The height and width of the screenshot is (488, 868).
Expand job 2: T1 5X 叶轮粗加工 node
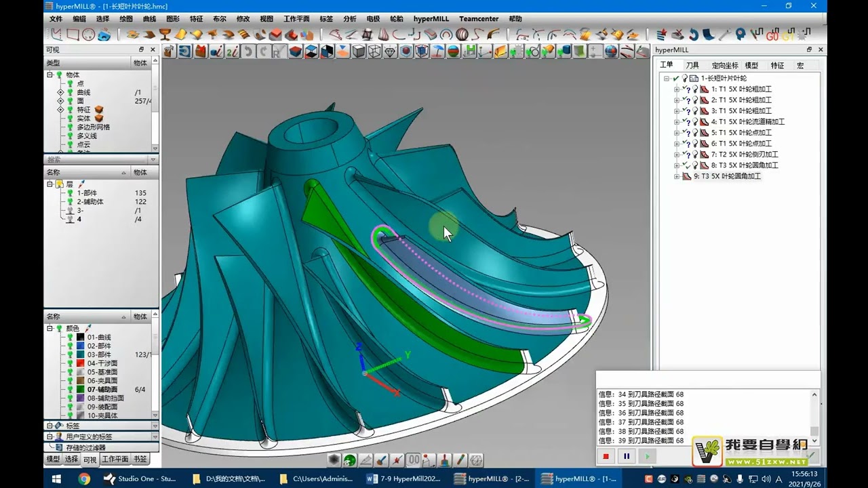coord(676,100)
